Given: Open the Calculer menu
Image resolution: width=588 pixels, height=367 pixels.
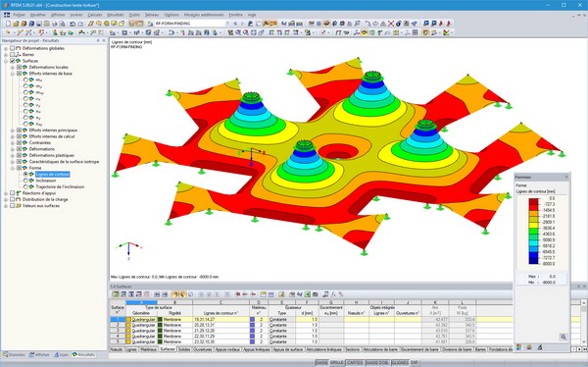Looking at the screenshot, I should pyautogui.click(x=95, y=15).
